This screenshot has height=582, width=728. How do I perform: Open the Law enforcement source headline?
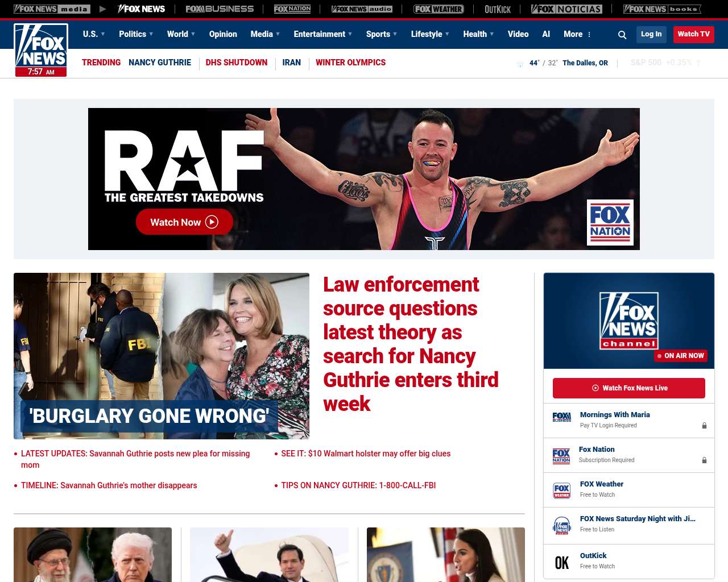coord(411,344)
